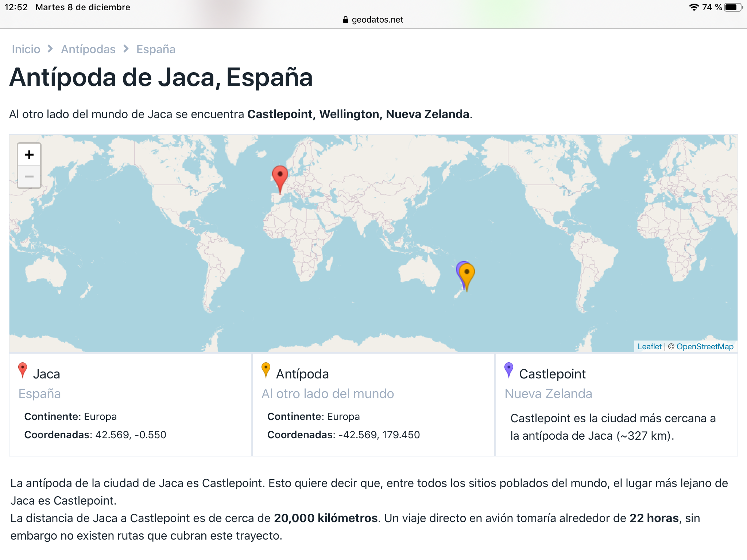Tap the lock icon in the address bar
The height and width of the screenshot is (560, 747).
coord(345,20)
